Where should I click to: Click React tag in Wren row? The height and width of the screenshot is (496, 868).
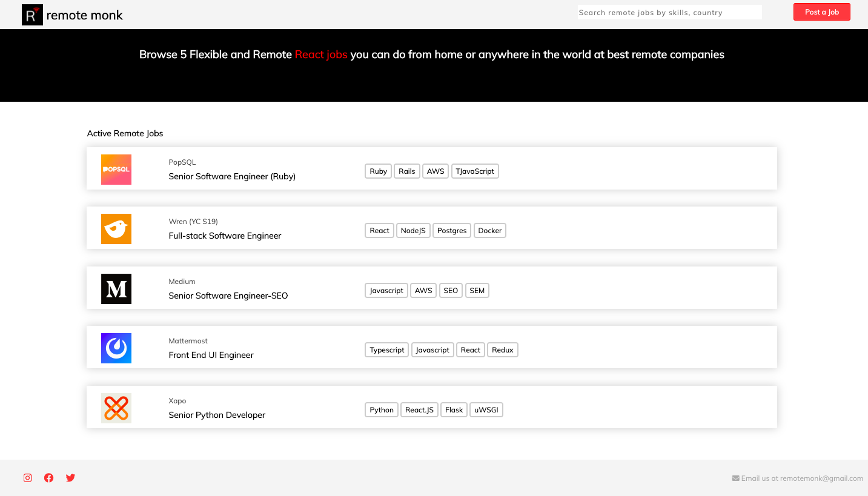point(380,231)
